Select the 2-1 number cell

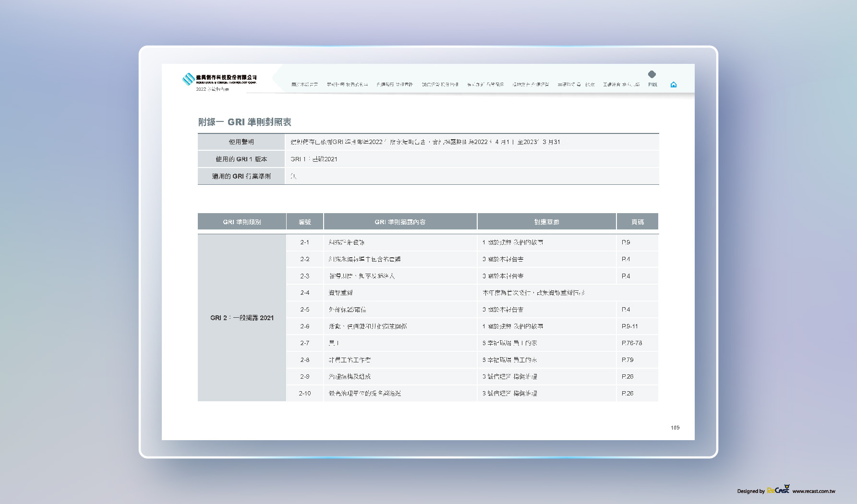click(305, 242)
